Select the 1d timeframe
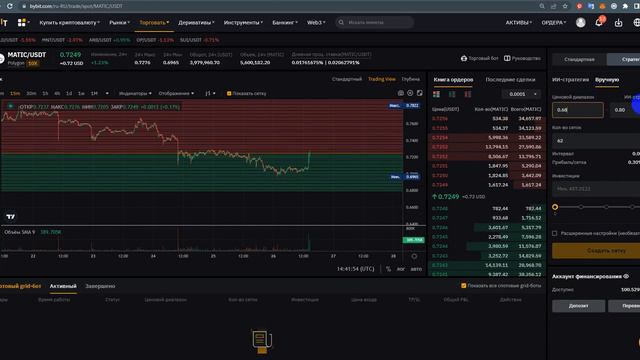640x360 pixels. point(69,93)
